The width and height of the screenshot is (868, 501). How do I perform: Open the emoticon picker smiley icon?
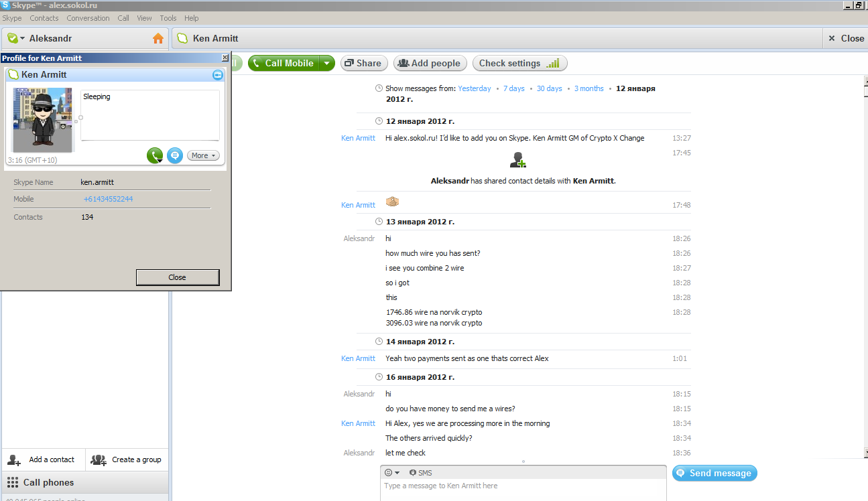(x=388, y=473)
